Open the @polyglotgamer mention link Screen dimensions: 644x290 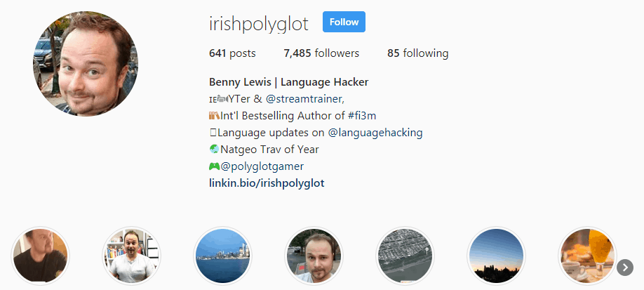262,166
